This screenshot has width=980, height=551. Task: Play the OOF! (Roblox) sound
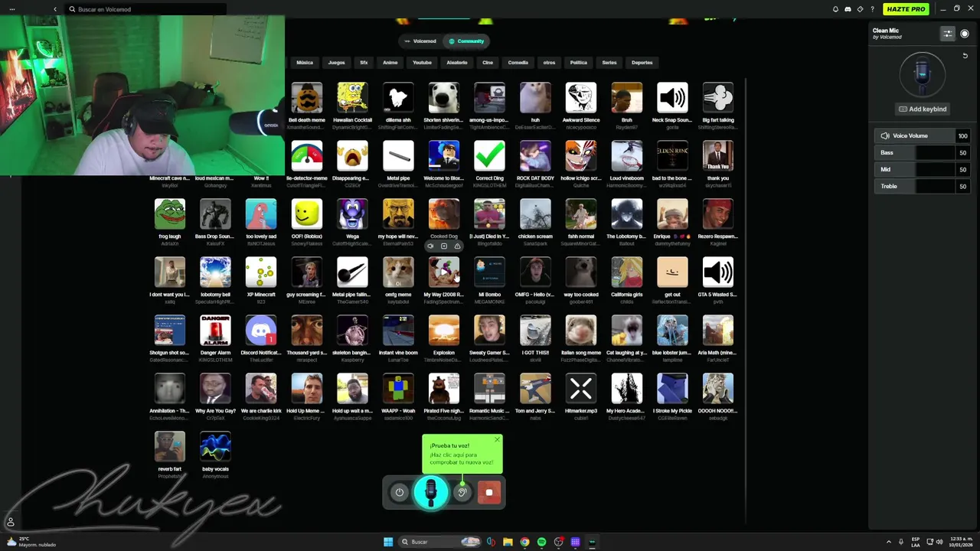click(x=306, y=214)
